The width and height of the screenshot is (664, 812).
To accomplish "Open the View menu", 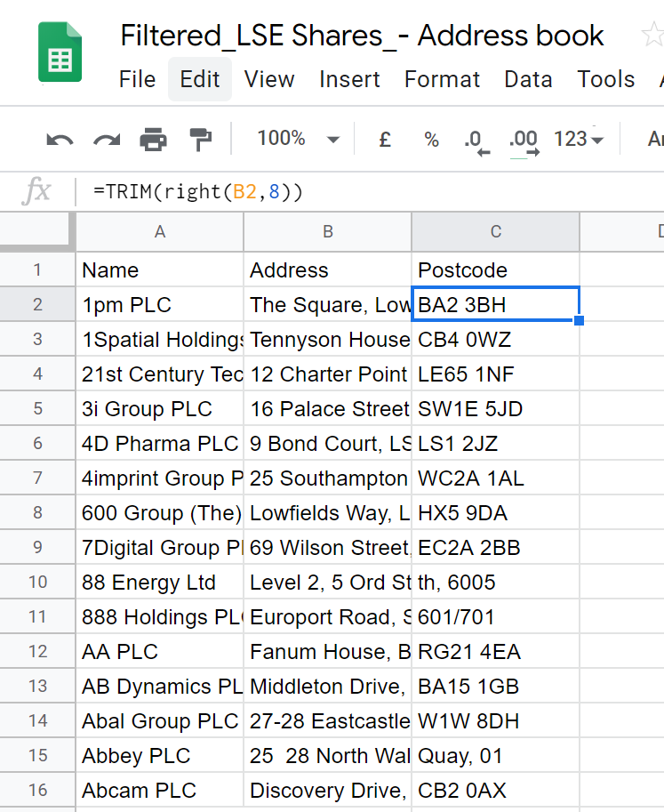I will pos(269,79).
